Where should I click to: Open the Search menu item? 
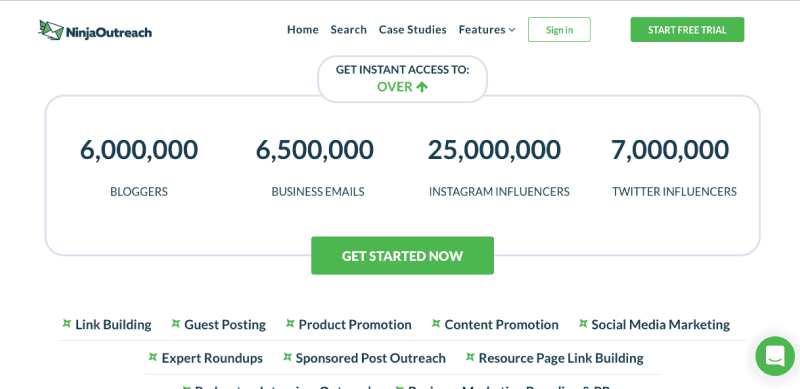[348, 30]
